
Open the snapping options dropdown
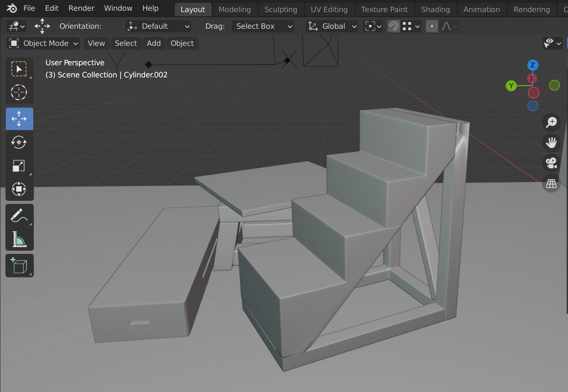411,26
